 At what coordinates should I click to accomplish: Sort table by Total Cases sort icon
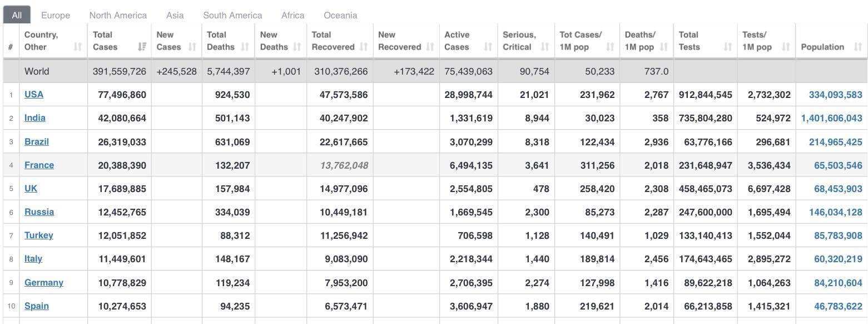pos(142,47)
